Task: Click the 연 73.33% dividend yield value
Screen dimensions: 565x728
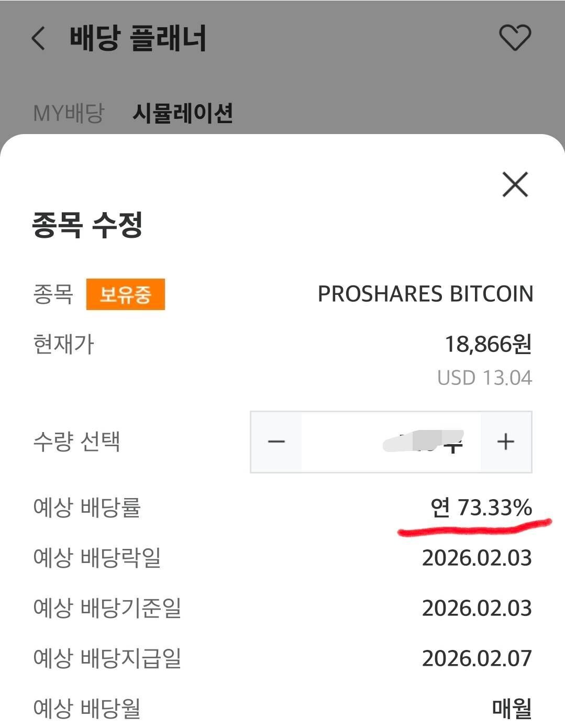Action: [480, 508]
